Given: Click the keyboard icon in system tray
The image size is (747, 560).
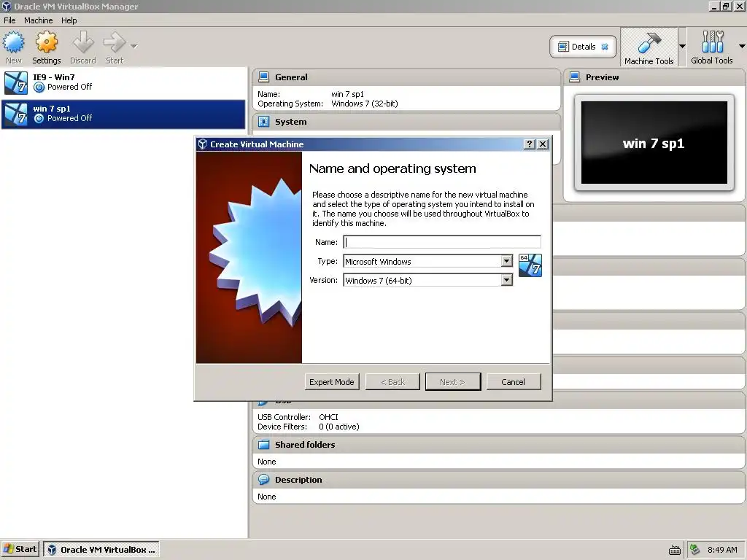Looking at the screenshot, I should [x=674, y=550].
